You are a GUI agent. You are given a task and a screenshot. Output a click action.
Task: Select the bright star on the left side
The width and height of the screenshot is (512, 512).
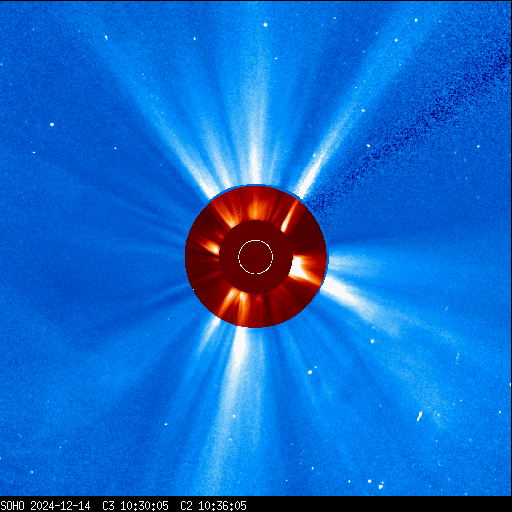(x=52, y=124)
